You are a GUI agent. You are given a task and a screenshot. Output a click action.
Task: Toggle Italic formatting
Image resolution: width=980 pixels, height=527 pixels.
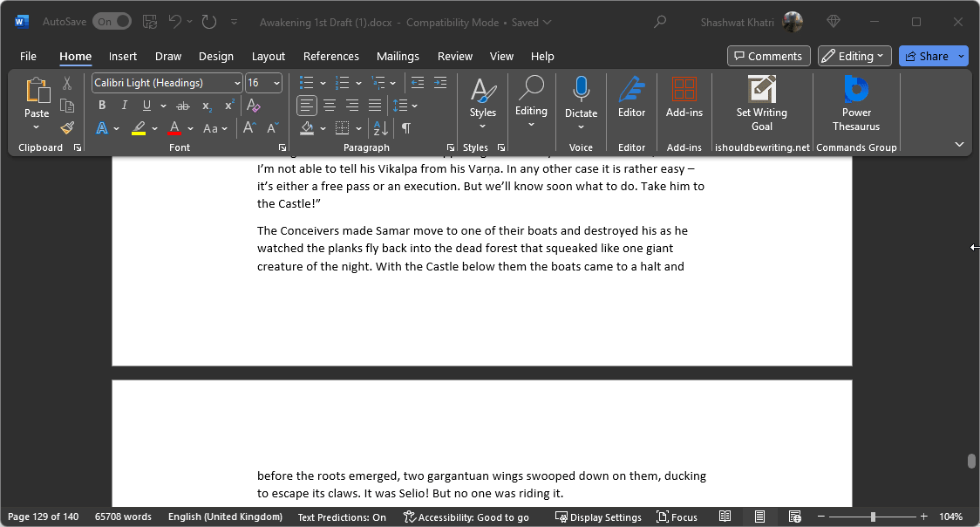125,106
